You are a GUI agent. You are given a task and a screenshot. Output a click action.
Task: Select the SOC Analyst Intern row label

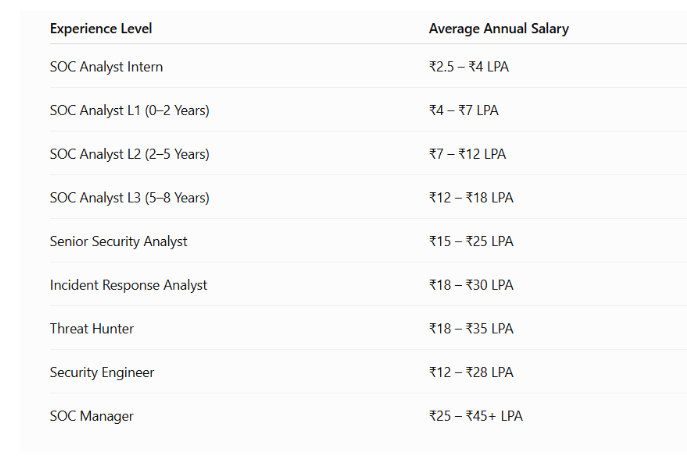pyautogui.click(x=106, y=67)
